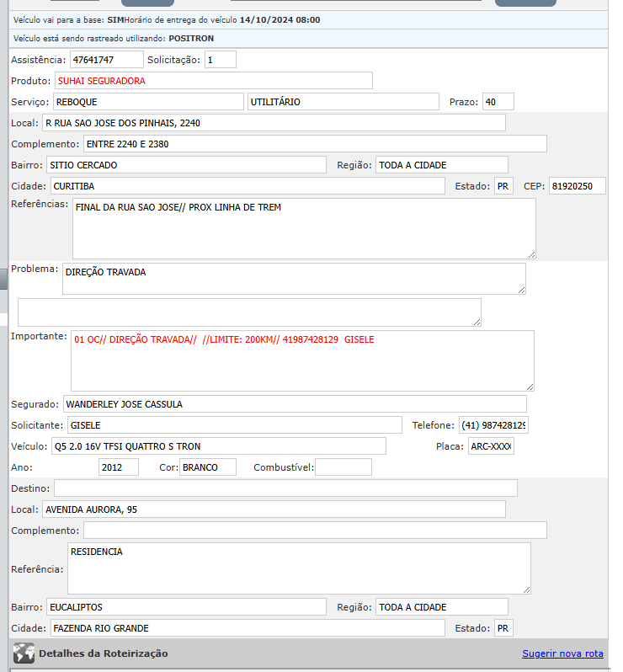
Task: Select the Solicitação field
Action: pyautogui.click(x=220, y=60)
